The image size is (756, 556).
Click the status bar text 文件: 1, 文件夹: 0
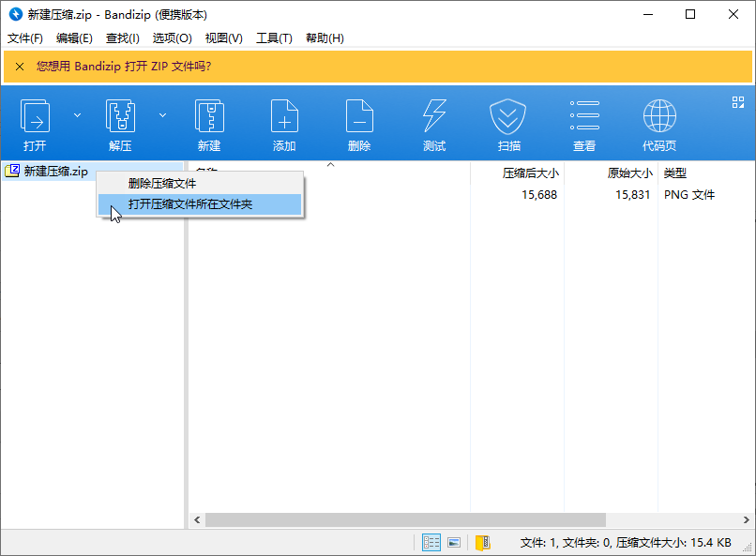pos(566,543)
